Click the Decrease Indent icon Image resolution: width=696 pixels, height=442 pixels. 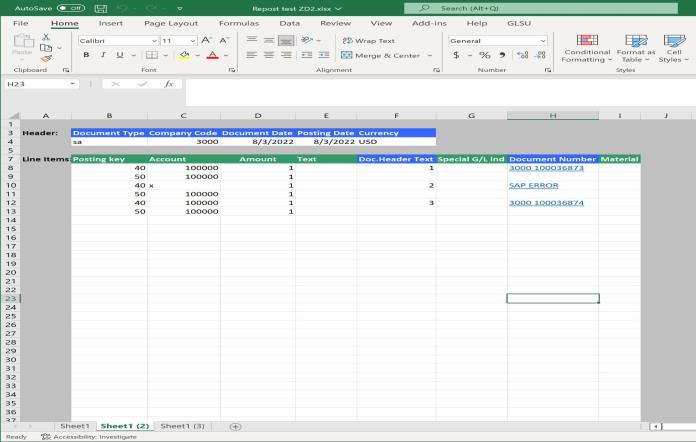[x=307, y=55]
